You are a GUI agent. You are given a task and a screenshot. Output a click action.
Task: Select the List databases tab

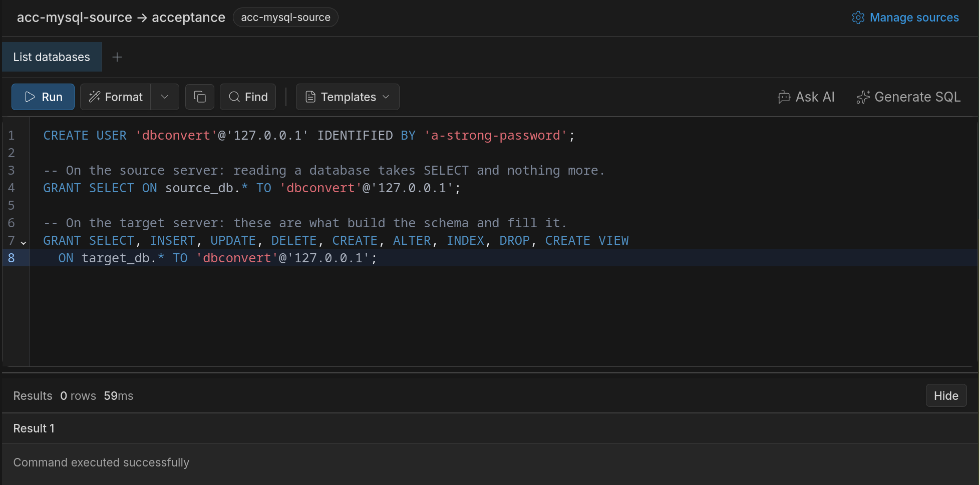point(52,57)
